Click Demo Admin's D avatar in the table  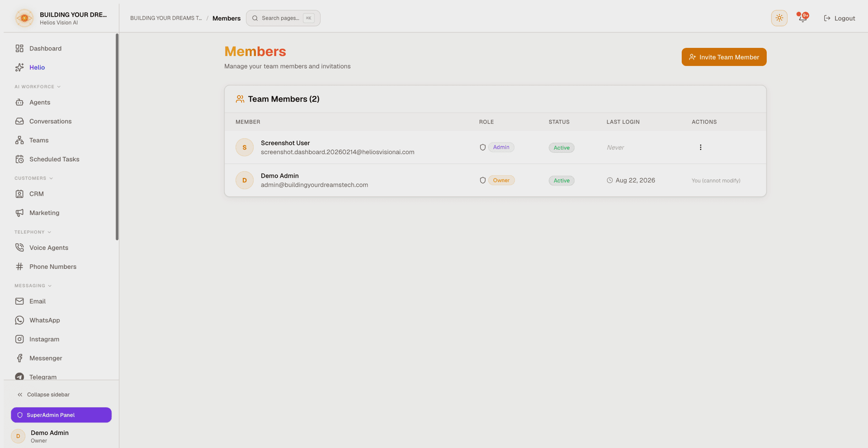pos(245,180)
